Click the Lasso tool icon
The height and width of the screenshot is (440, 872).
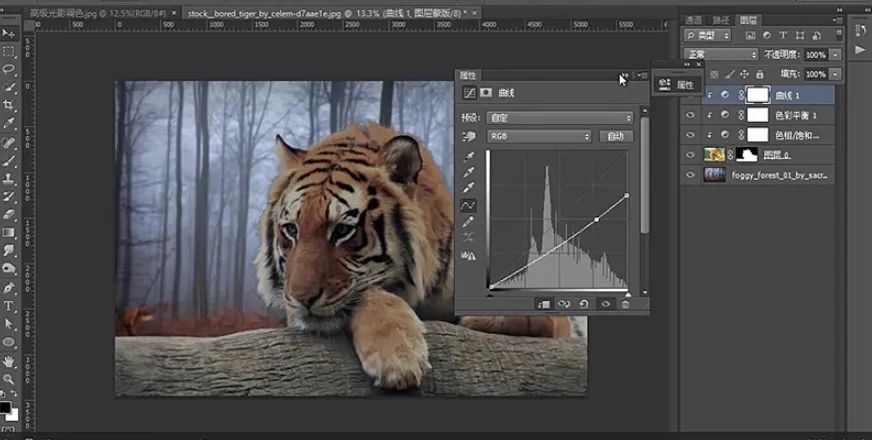click(9, 68)
